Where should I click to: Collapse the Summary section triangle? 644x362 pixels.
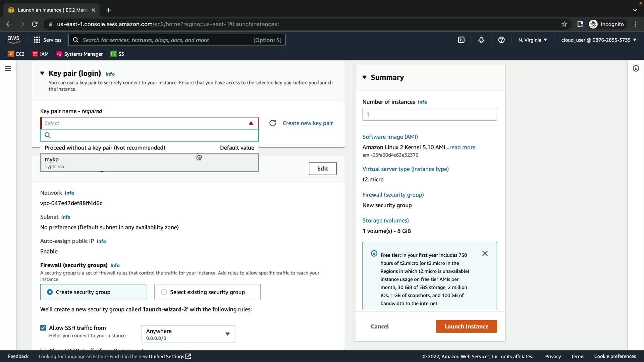coord(365,77)
